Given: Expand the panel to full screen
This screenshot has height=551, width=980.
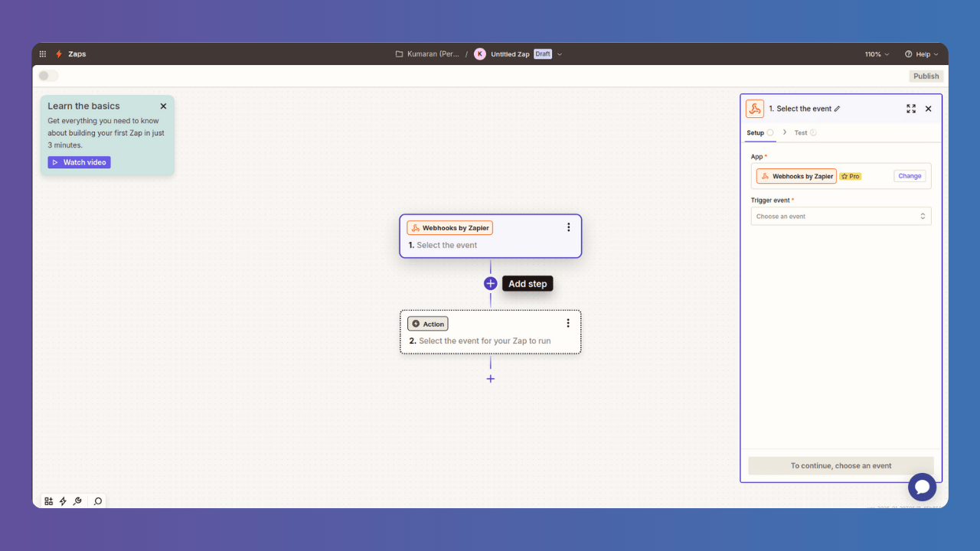Looking at the screenshot, I should coord(911,109).
